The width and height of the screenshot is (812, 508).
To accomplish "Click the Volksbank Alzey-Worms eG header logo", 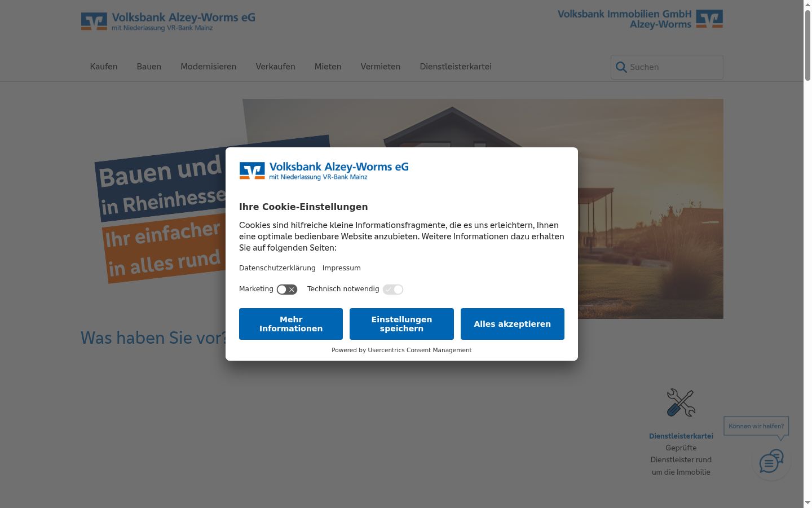I will tap(168, 21).
